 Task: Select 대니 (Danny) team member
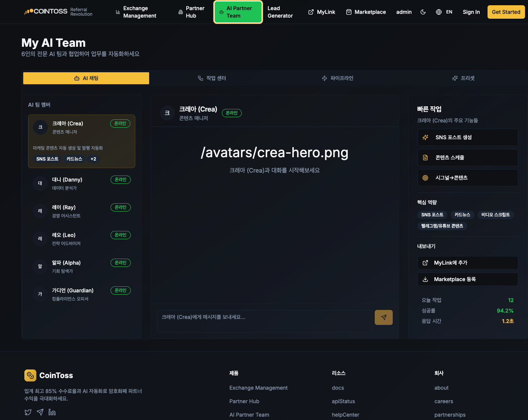[82, 183]
